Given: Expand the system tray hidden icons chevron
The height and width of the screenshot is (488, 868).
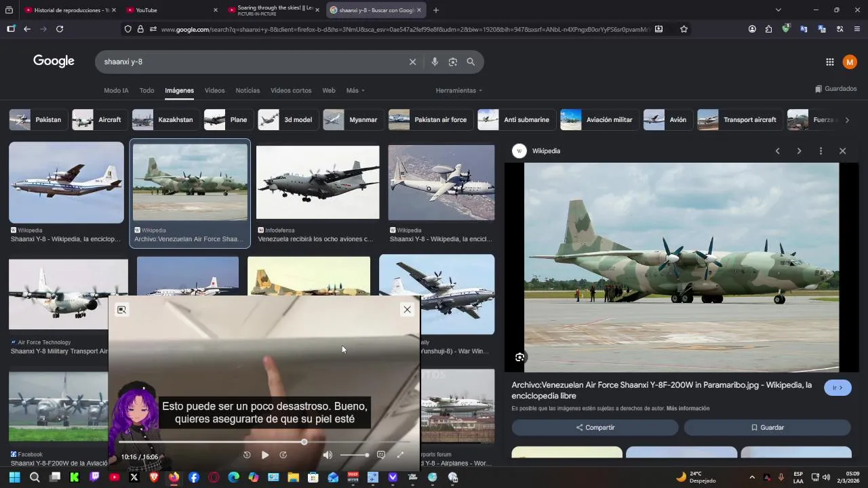Looking at the screenshot, I should tap(752, 477).
